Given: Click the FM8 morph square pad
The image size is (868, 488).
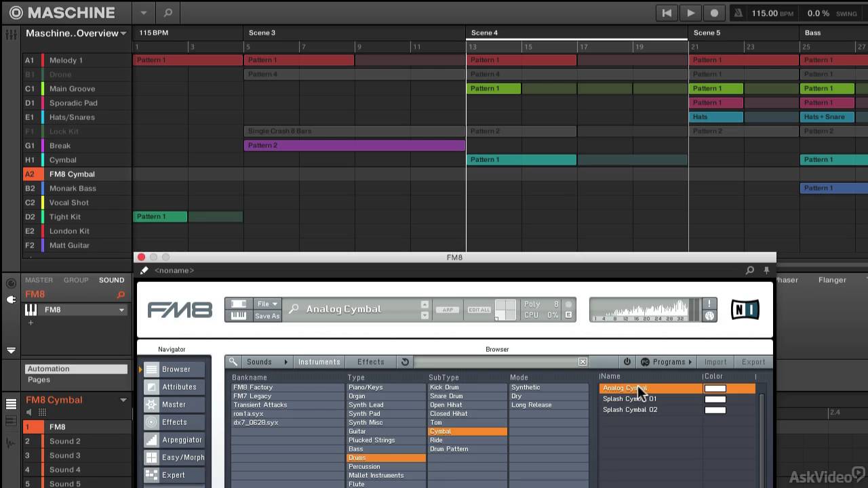Looking at the screenshot, I should (x=505, y=310).
